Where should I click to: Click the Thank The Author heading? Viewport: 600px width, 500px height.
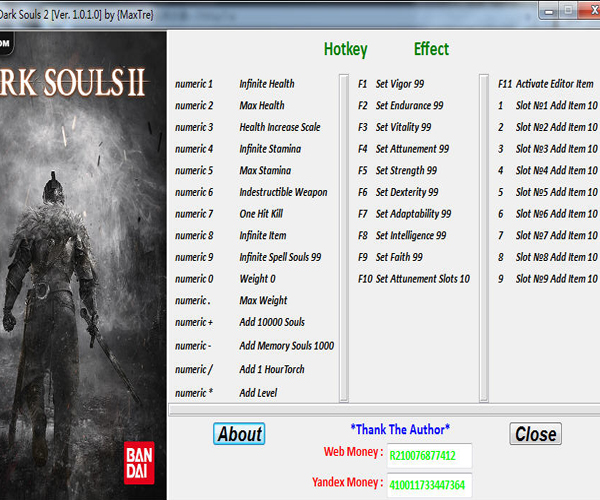coord(400,429)
